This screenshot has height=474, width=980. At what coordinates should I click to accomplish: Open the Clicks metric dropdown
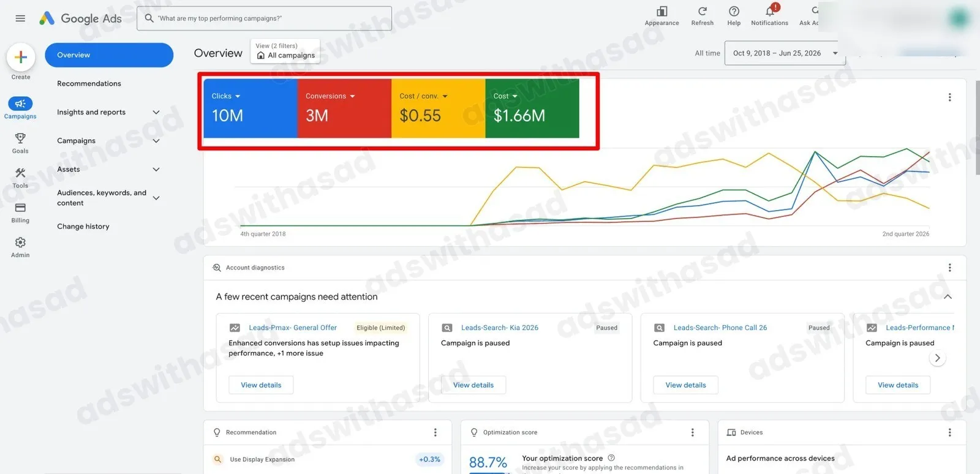pyautogui.click(x=226, y=96)
